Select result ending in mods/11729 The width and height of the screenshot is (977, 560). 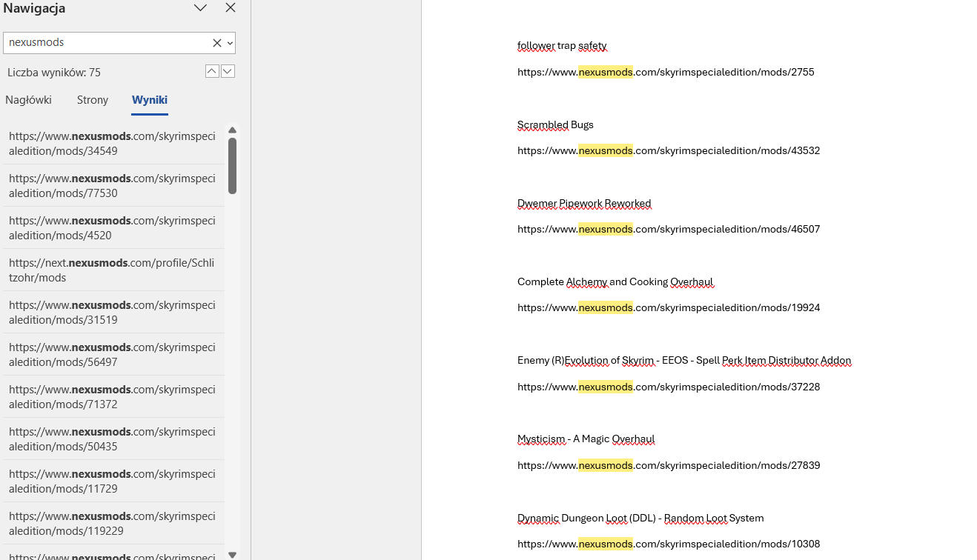[x=113, y=481]
